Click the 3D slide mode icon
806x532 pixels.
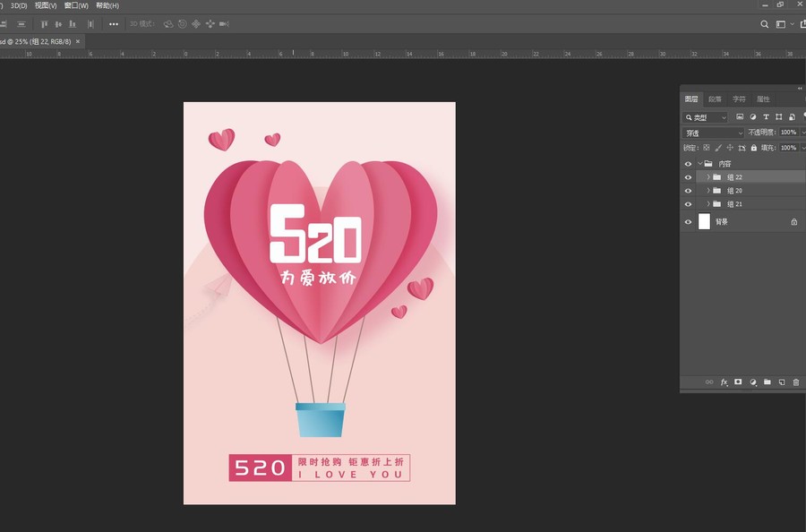pos(210,24)
